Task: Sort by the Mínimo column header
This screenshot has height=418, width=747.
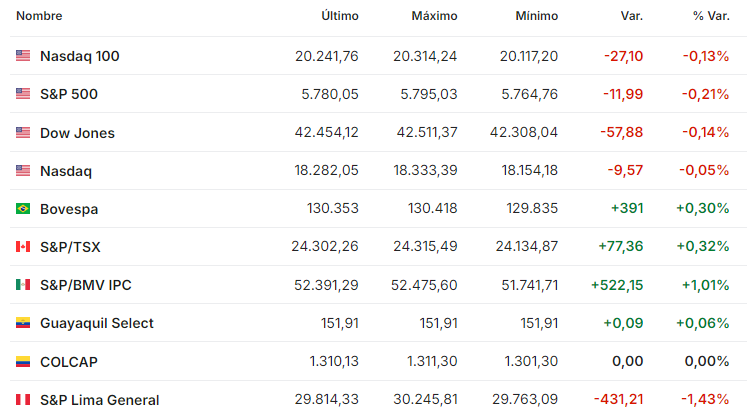Action: pos(536,16)
